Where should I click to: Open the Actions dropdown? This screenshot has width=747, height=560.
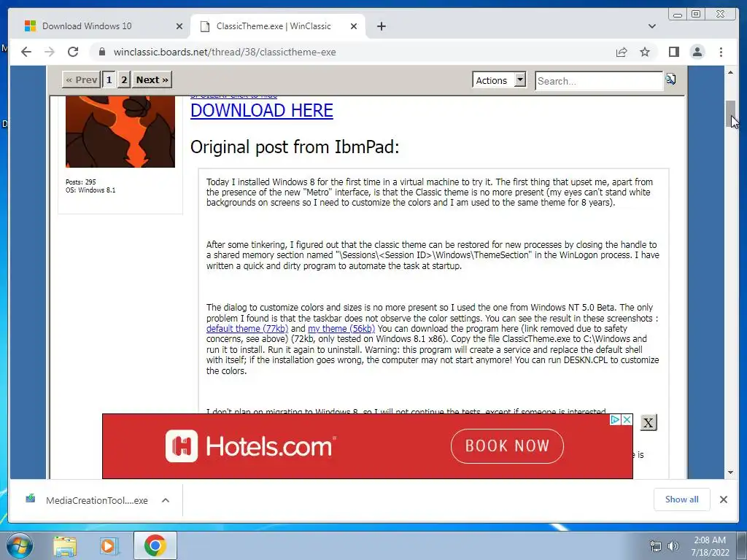pos(499,80)
